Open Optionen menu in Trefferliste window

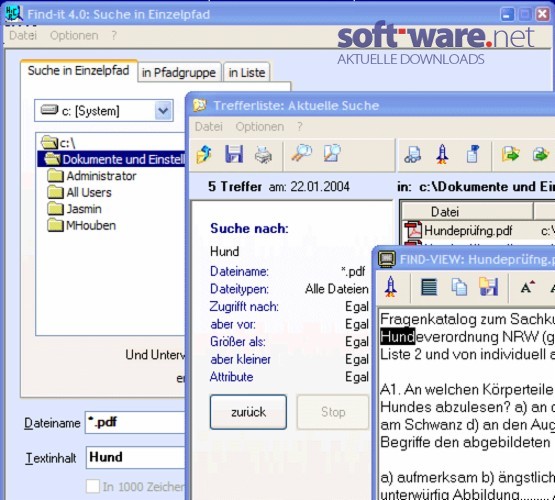pyautogui.click(x=260, y=127)
